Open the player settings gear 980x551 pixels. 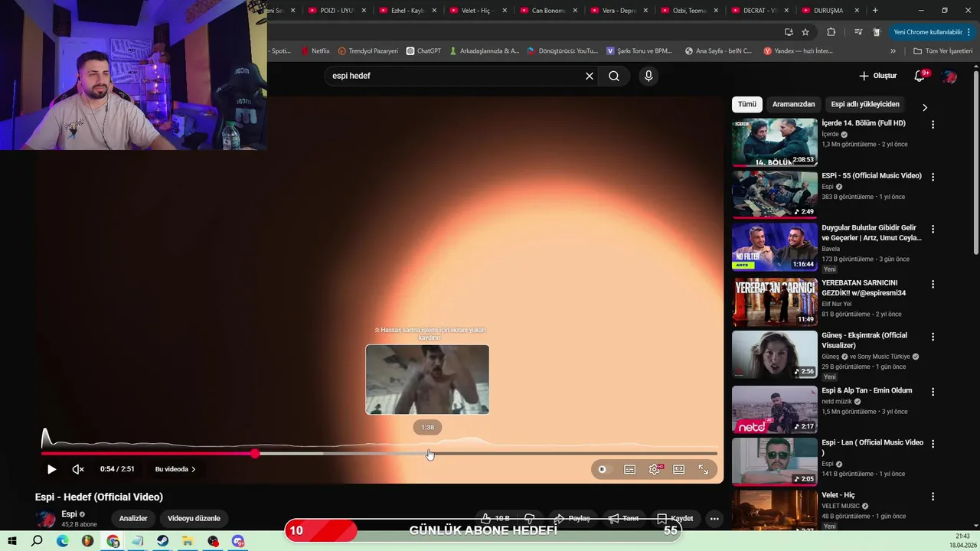click(x=655, y=469)
